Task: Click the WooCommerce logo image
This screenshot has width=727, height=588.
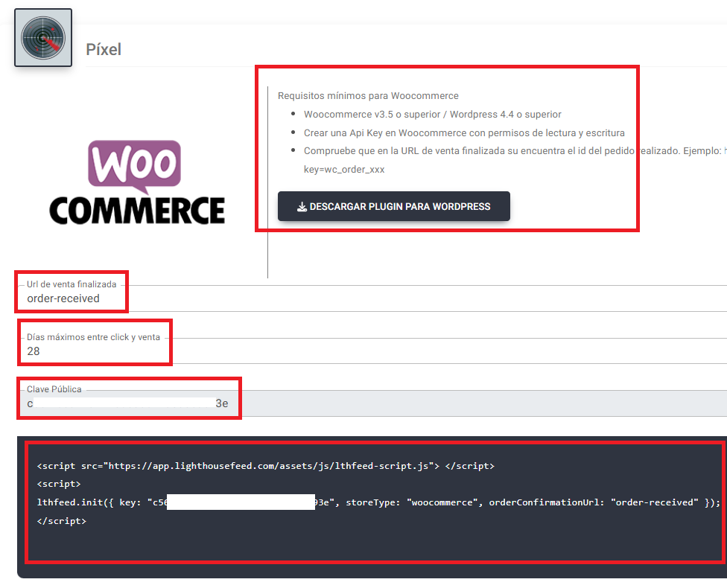Action: click(x=137, y=182)
